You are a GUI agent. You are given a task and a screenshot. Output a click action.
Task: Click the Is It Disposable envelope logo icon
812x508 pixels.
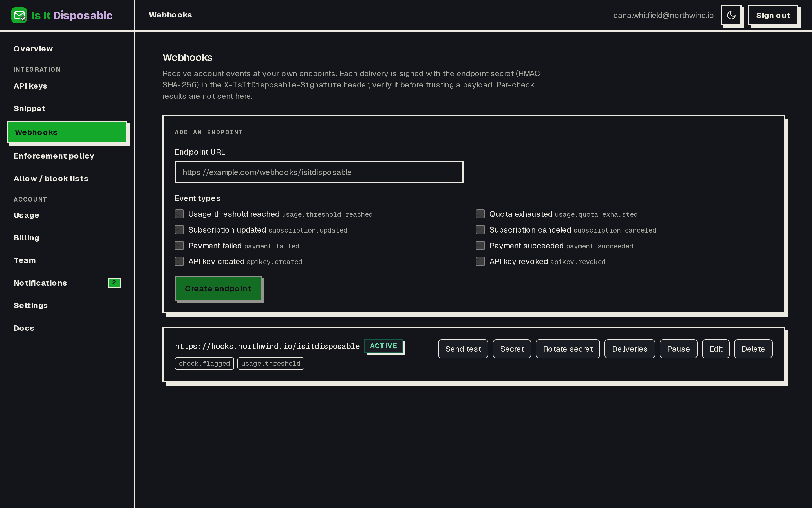click(x=19, y=15)
